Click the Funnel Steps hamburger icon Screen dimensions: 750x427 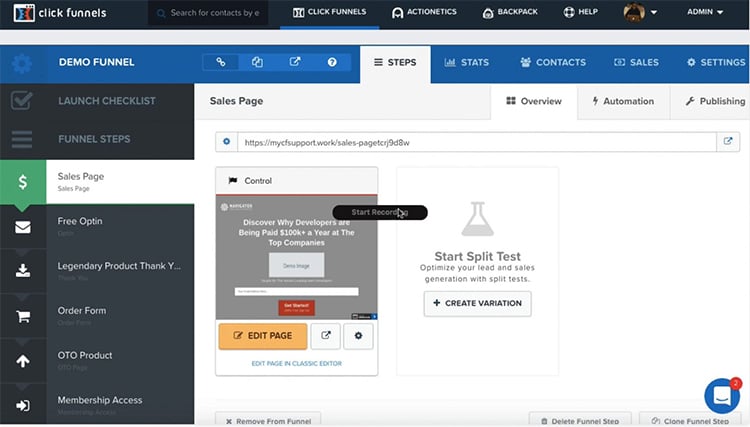point(22,139)
